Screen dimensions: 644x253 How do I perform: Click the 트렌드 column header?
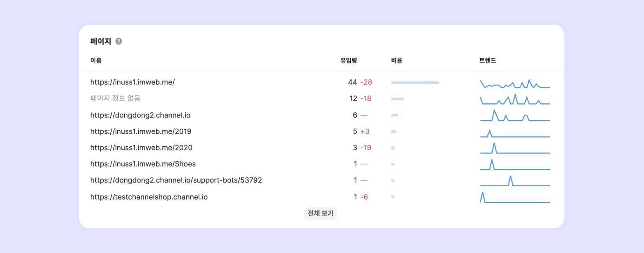tap(488, 61)
